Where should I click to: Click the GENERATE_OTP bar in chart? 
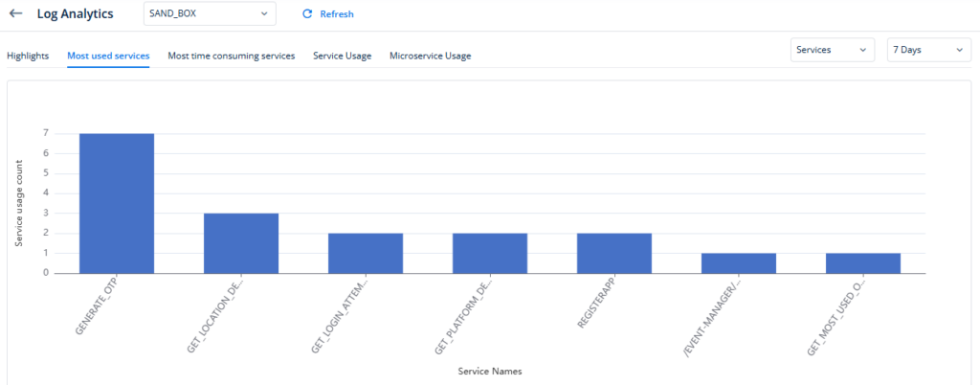pos(117,203)
